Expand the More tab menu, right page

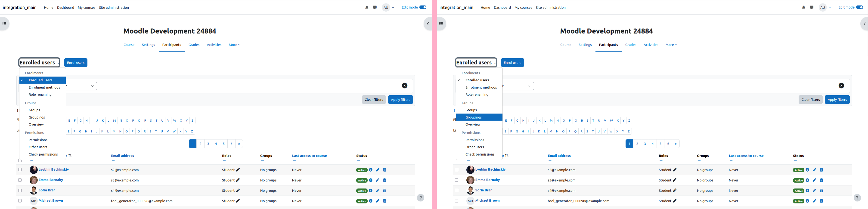[671, 45]
